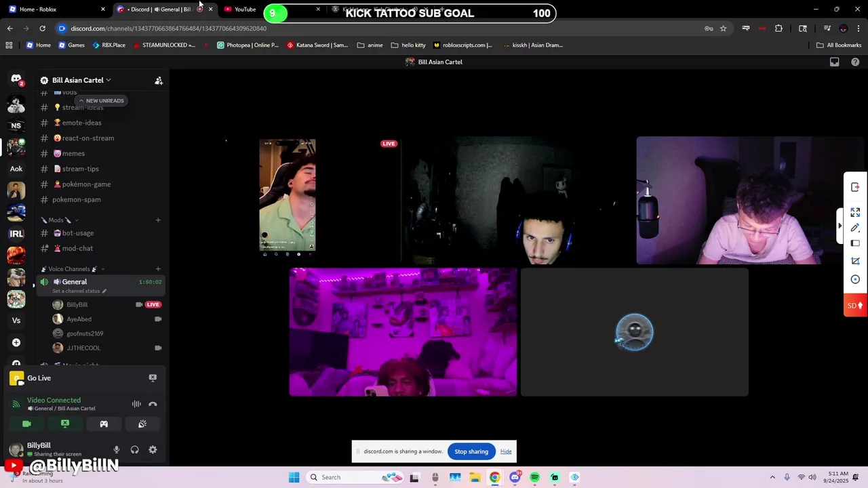Toggle screen share button
Screen dimensions: 868x488
pyautogui.click(x=65, y=424)
